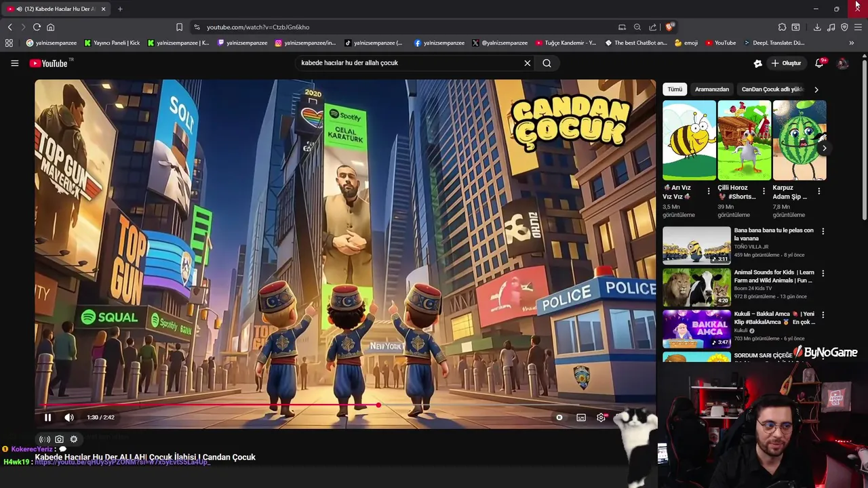The image size is (868, 488).
Task: Click the Brave shields lion icon
Action: click(670, 27)
